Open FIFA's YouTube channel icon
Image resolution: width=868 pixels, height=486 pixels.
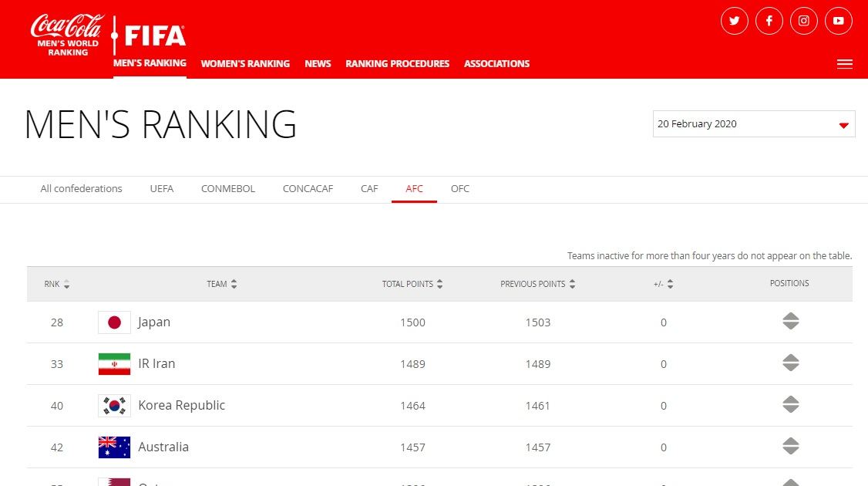click(x=839, y=21)
